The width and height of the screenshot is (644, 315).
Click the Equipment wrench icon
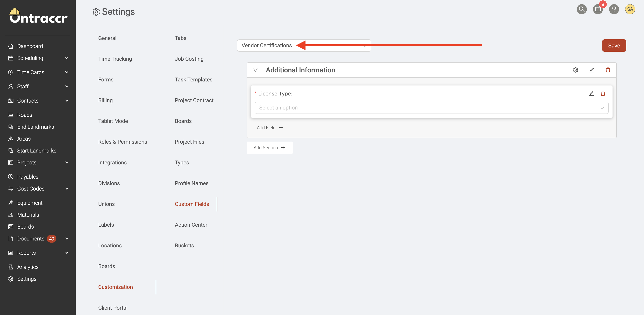click(x=11, y=203)
